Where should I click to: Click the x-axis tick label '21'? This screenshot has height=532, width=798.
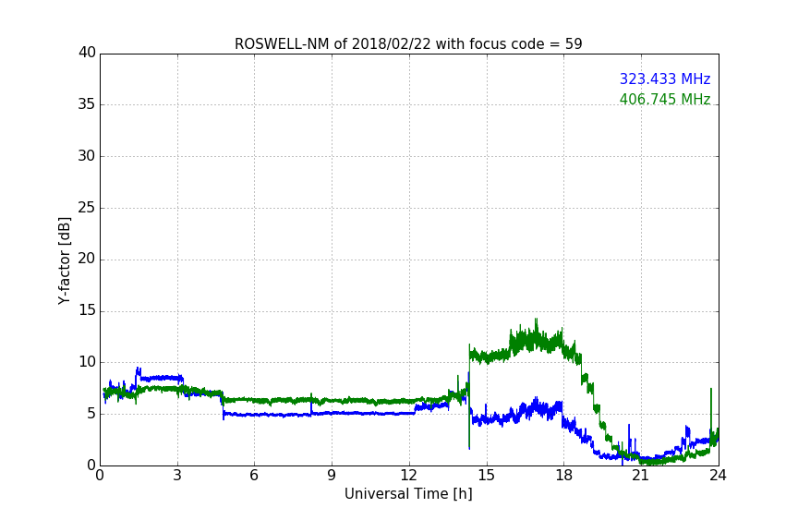[641, 476]
